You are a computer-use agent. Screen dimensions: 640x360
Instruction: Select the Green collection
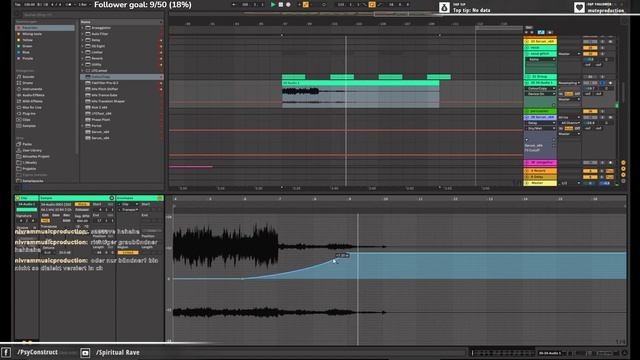coord(27,46)
